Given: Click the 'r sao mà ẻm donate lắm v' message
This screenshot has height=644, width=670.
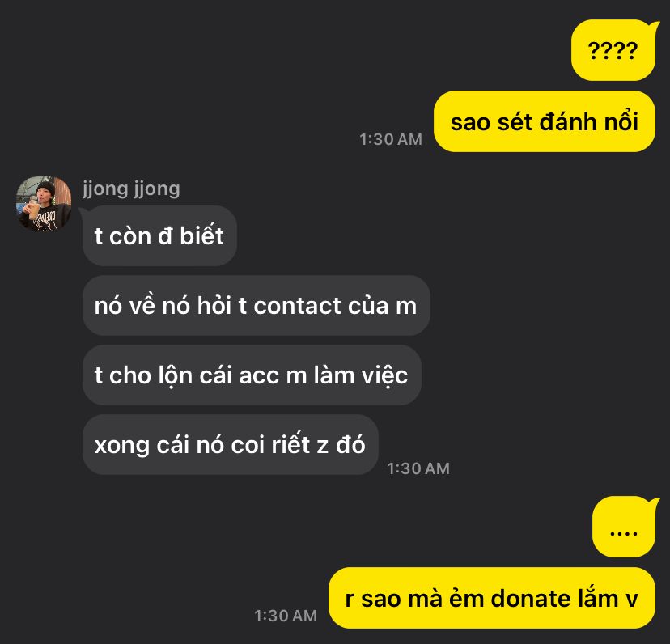Looking at the screenshot, I should pyautogui.click(x=492, y=598).
